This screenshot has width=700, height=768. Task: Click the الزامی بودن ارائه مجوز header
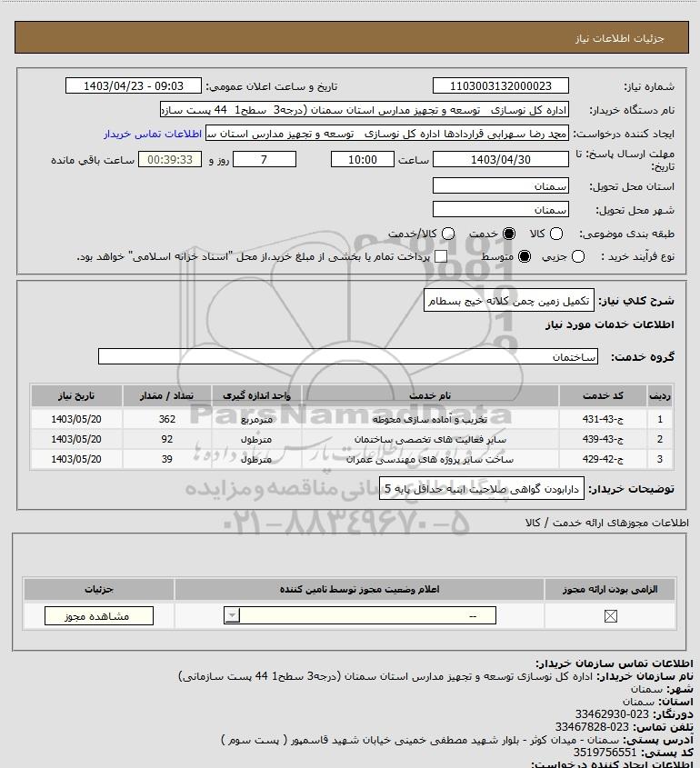click(x=610, y=589)
